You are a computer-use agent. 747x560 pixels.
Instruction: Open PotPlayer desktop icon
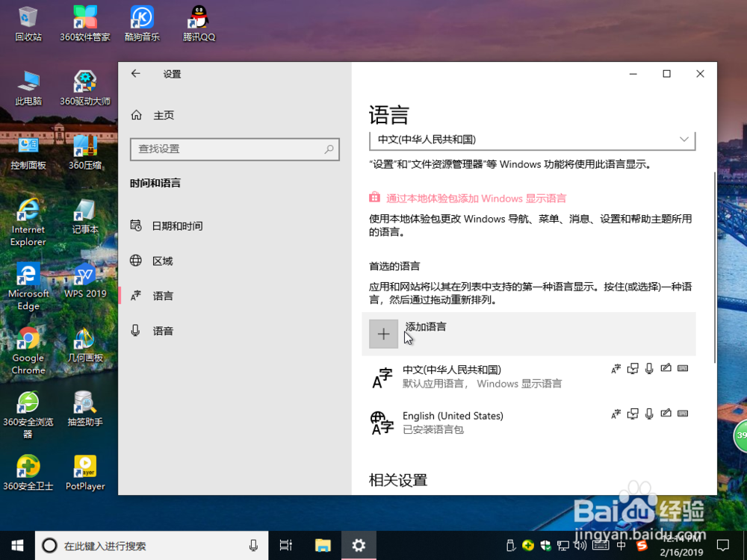(85, 473)
